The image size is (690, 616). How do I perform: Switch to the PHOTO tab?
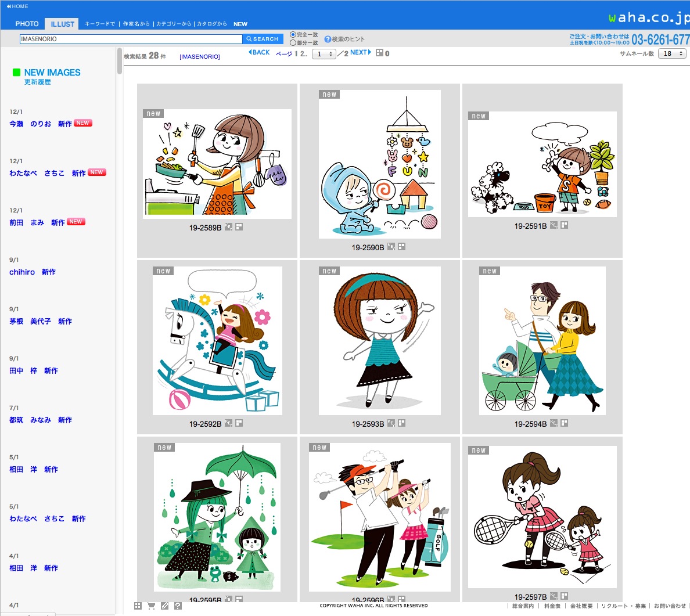(x=27, y=24)
